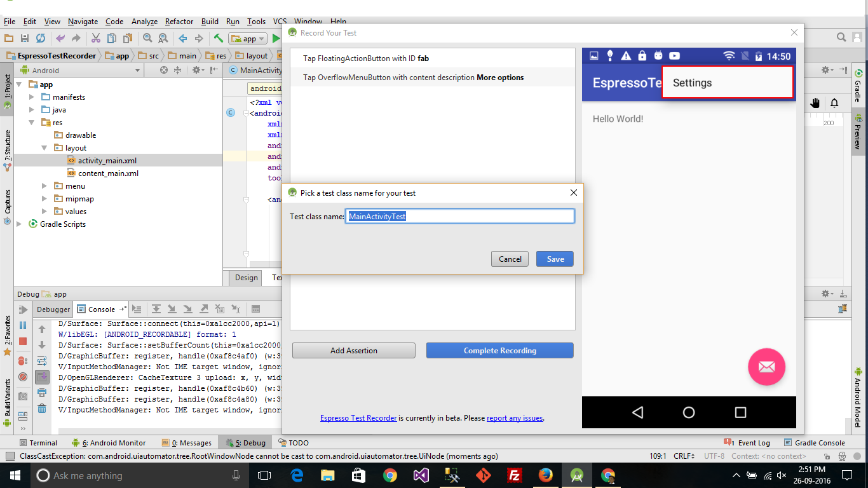Click the Undo arrow in the toolbar
868x488 pixels.
click(60, 39)
